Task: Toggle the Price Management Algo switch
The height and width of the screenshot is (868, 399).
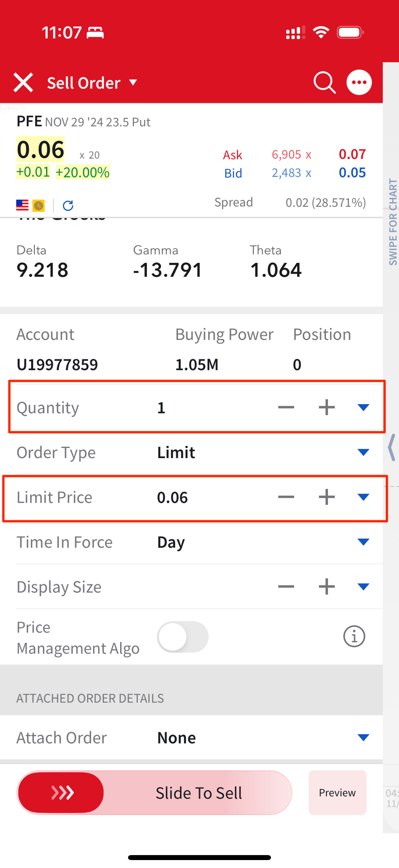Action: click(183, 637)
